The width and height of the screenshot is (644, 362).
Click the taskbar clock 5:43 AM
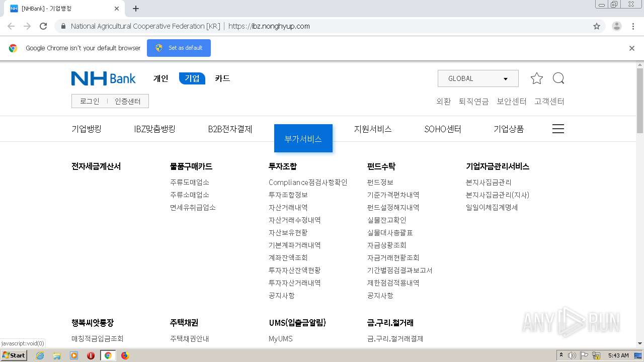click(x=618, y=355)
